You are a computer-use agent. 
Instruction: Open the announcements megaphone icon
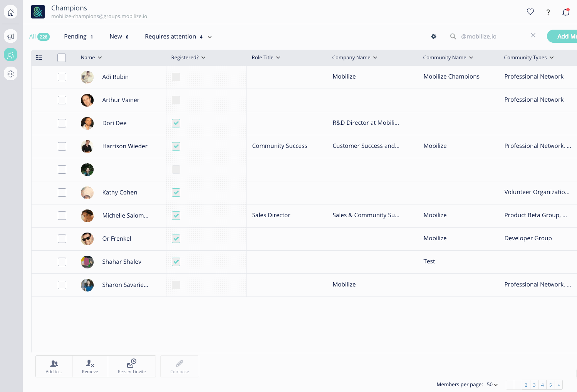pyautogui.click(x=11, y=36)
